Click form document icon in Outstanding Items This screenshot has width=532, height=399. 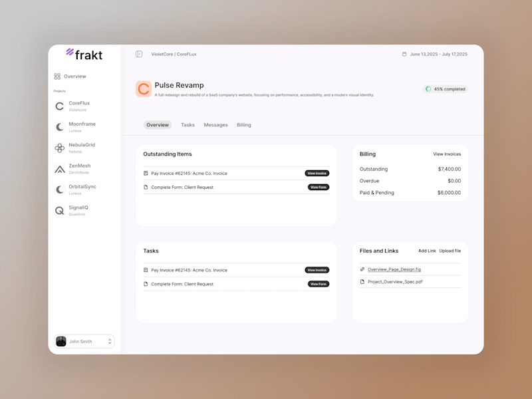(x=146, y=187)
